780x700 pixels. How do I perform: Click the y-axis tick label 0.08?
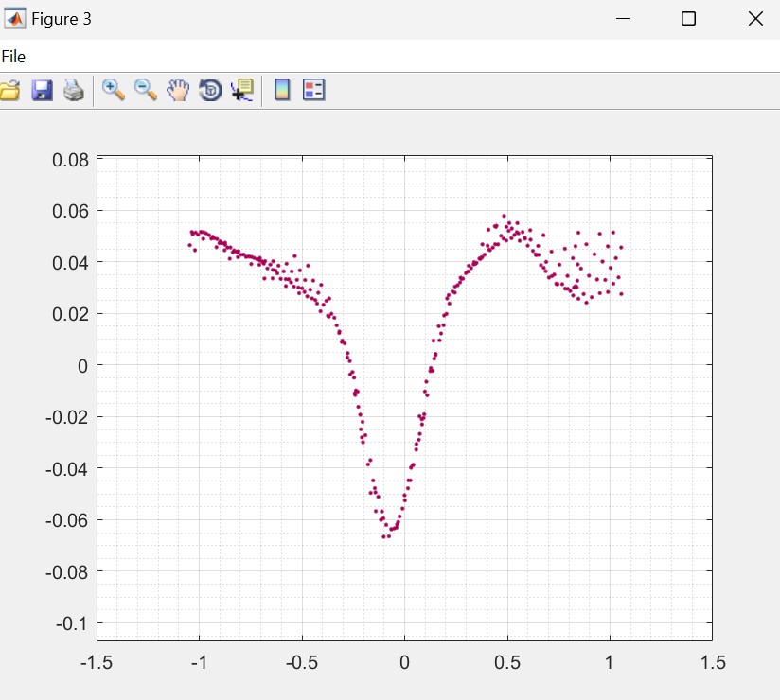[x=71, y=159]
